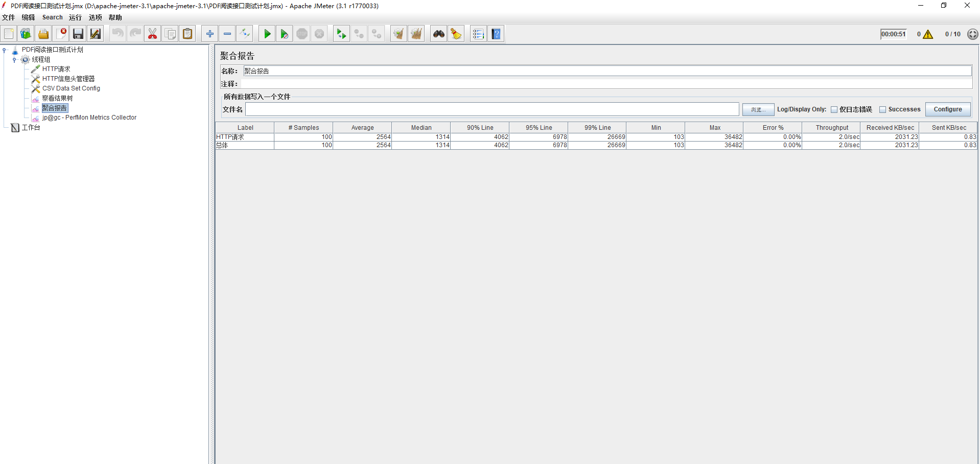Click the Clear All double-broom icon
Screen dimensions: 980x464
(x=416, y=34)
